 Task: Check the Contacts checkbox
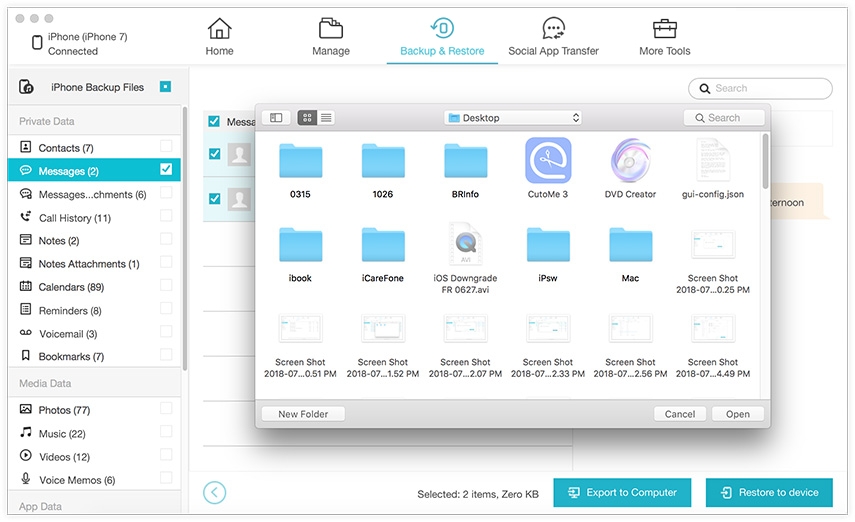point(166,146)
